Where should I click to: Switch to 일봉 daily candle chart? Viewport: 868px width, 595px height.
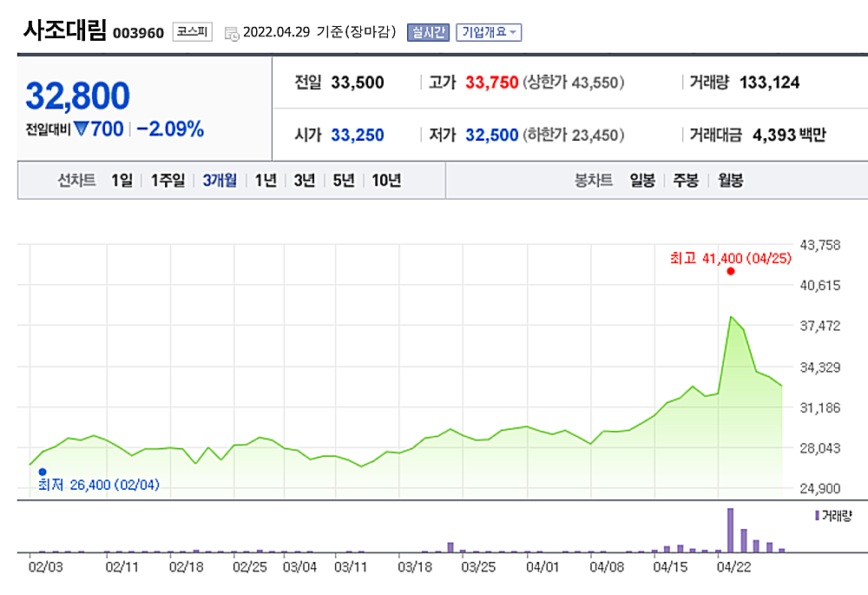point(642,180)
